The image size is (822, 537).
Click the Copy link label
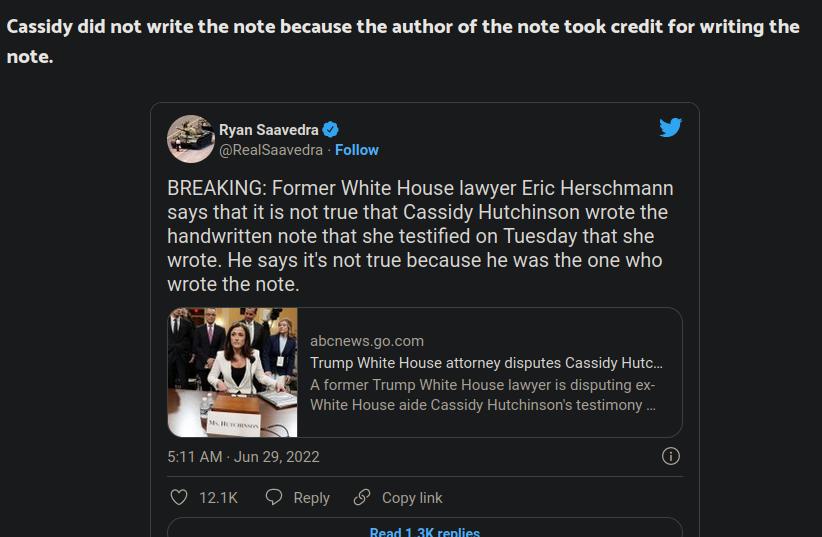[x=412, y=498]
